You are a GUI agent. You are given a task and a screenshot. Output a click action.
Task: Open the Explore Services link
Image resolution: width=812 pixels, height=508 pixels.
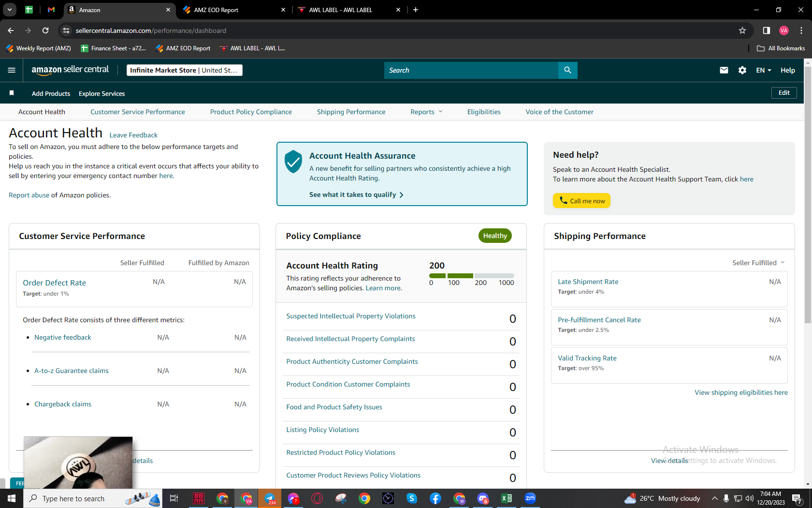[102, 93]
